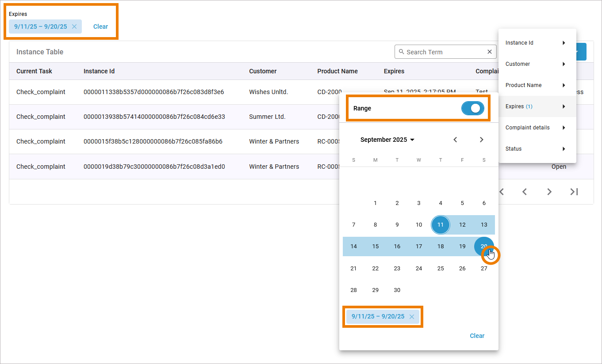The height and width of the screenshot is (364, 602).
Task: Jump to last page of table
Action: [x=574, y=192]
